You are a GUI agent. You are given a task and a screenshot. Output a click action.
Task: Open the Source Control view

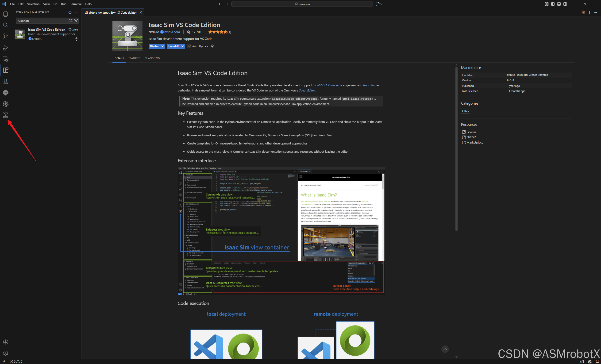click(5, 36)
